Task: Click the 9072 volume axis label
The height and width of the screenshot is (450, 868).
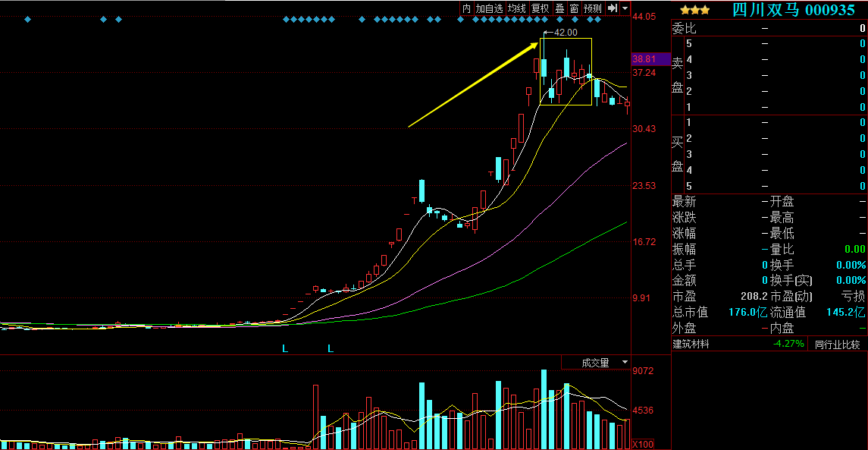Action: 643,371
